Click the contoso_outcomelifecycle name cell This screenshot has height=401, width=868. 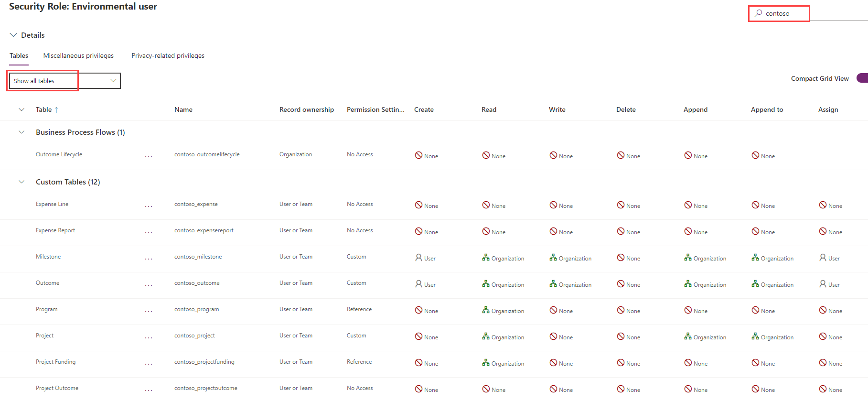(x=207, y=154)
